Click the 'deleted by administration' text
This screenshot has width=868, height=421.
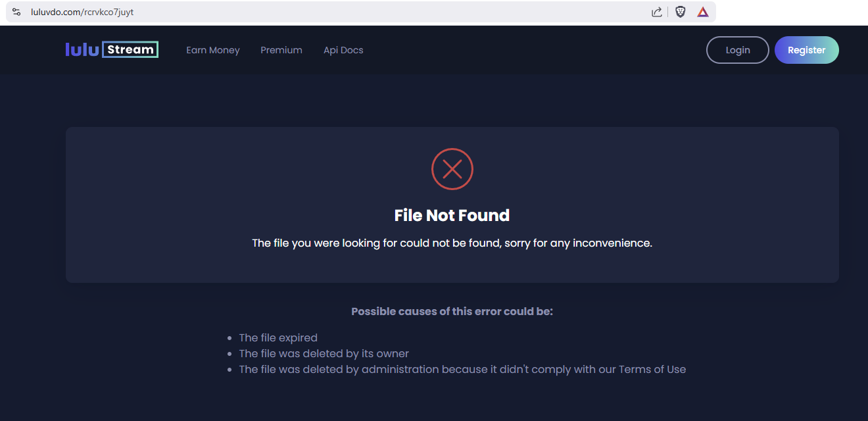point(421,369)
